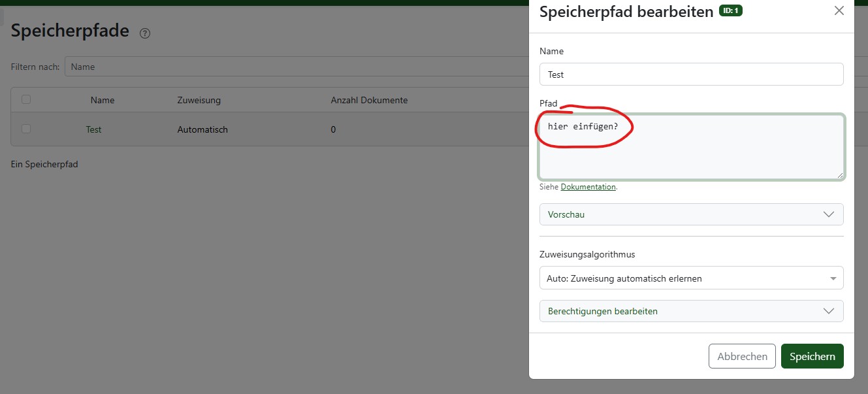Screen dimensions: 868x394
Task: Sort by the Anzahl Dokumente column header
Action: pos(369,100)
